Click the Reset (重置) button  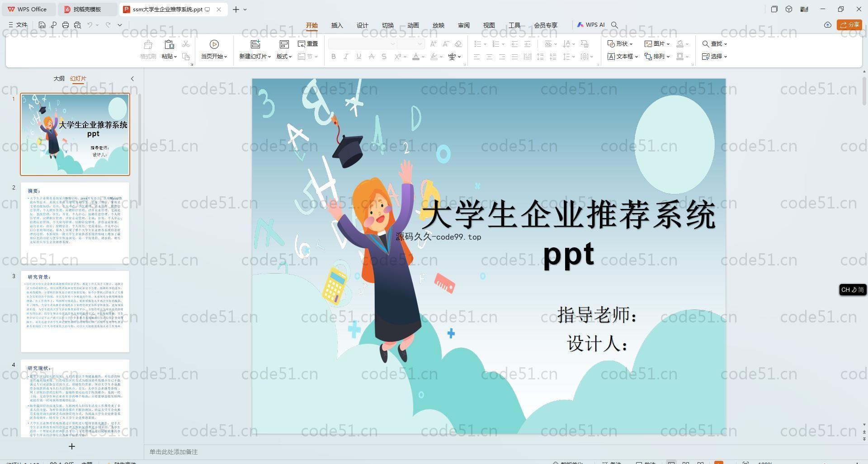[308, 44]
